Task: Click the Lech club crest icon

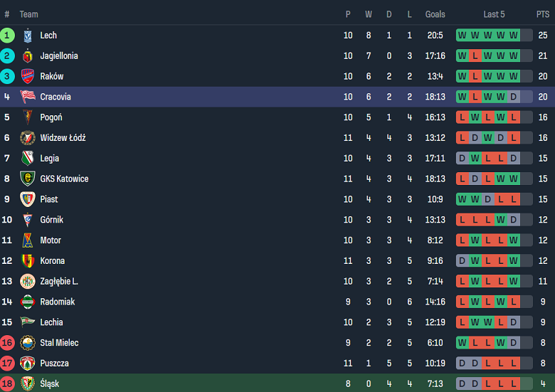Action: click(x=28, y=36)
